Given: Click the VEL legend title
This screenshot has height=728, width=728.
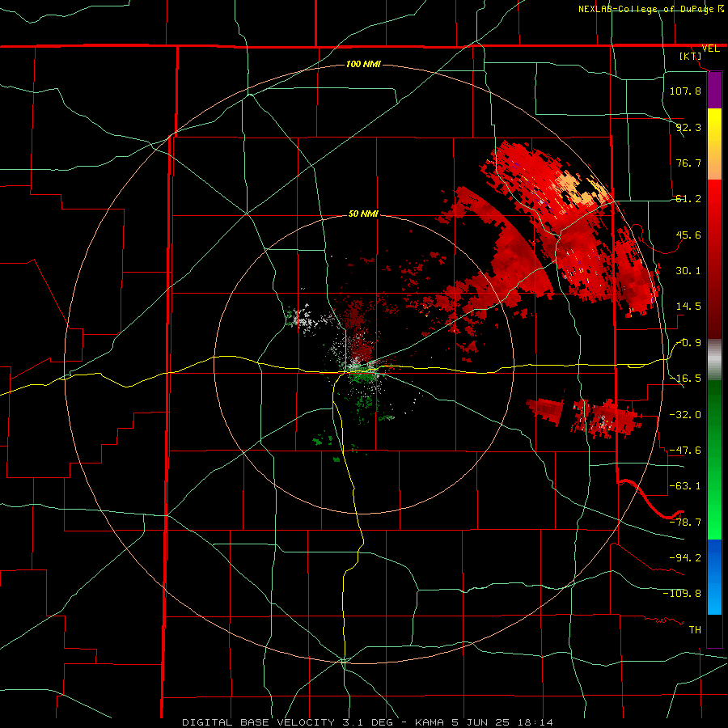Looking at the screenshot, I should point(710,49).
